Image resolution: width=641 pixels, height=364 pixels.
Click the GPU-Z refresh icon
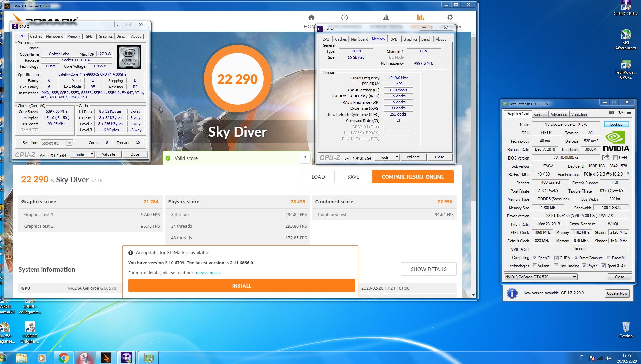(621, 112)
